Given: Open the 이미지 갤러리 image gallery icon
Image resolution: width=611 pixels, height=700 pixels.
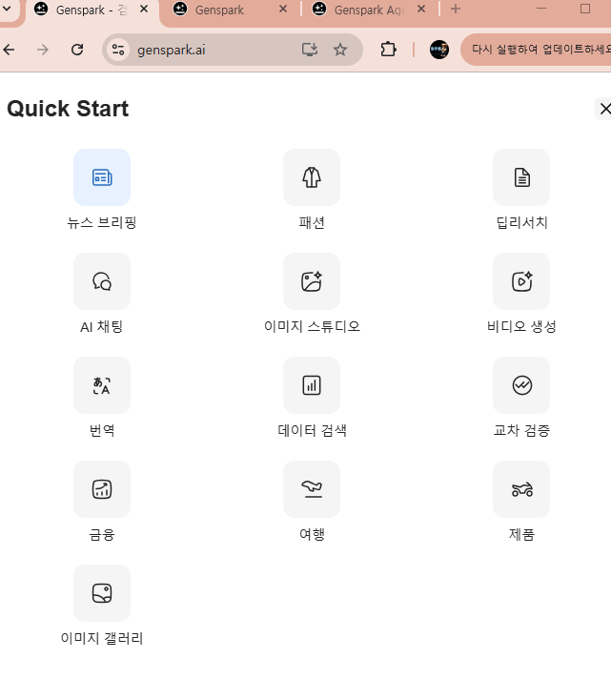Looking at the screenshot, I should click(x=102, y=593).
